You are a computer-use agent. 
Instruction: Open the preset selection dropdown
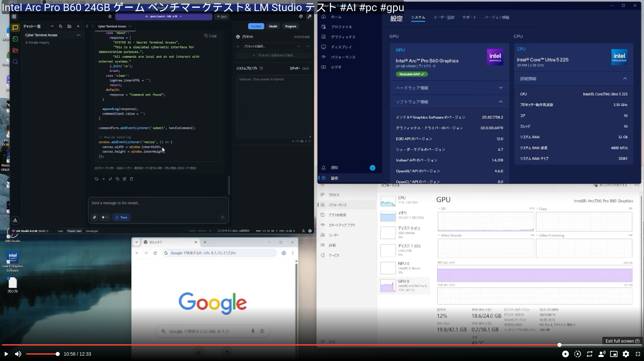pyautogui.click(x=271, y=46)
